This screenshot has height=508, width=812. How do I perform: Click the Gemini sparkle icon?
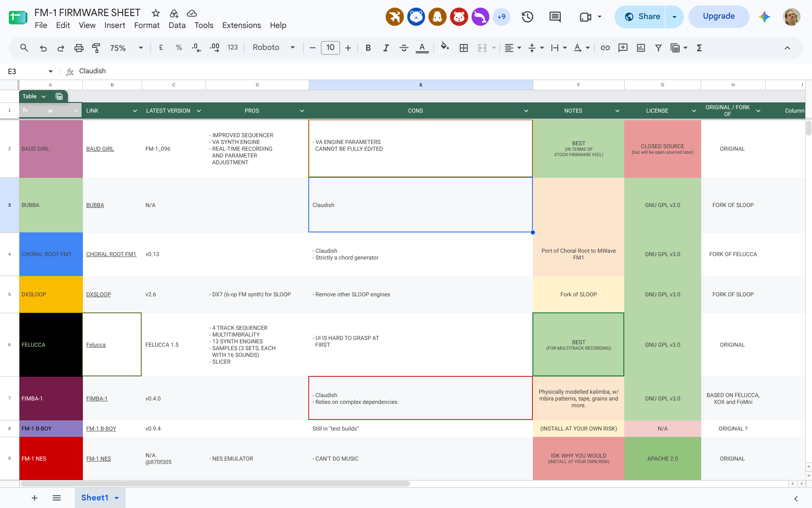coord(764,17)
